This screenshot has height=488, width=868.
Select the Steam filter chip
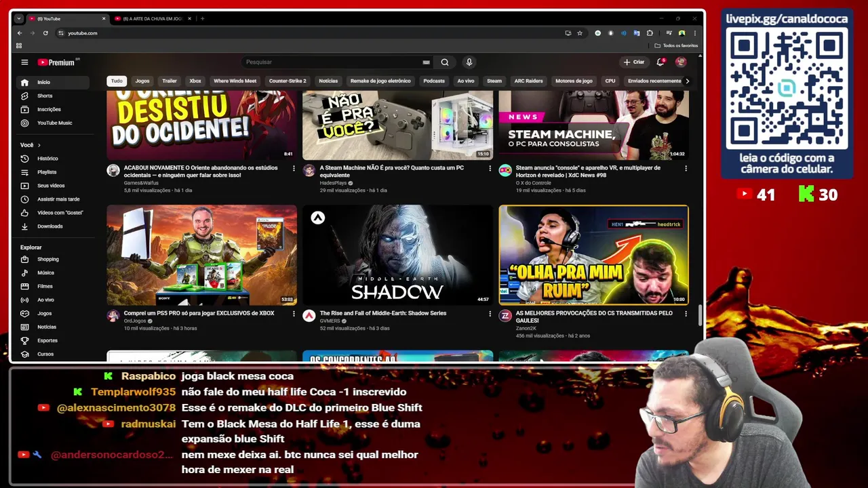tap(494, 81)
